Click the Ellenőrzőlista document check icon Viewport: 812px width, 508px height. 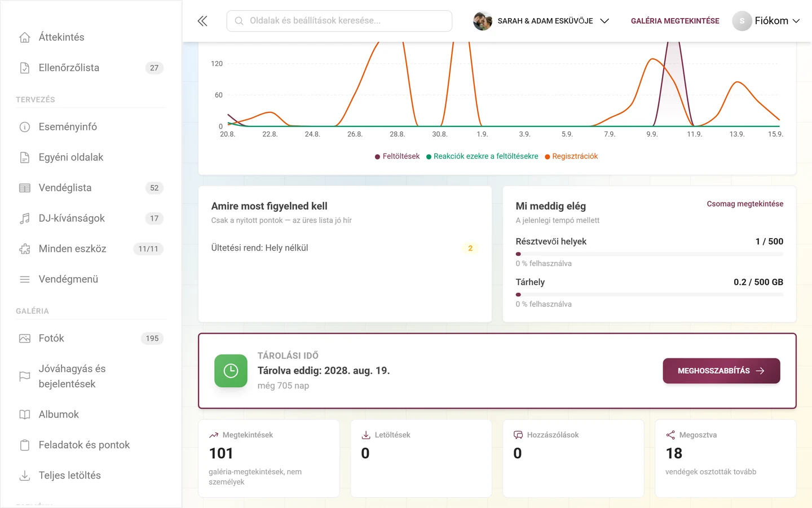(25, 68)
